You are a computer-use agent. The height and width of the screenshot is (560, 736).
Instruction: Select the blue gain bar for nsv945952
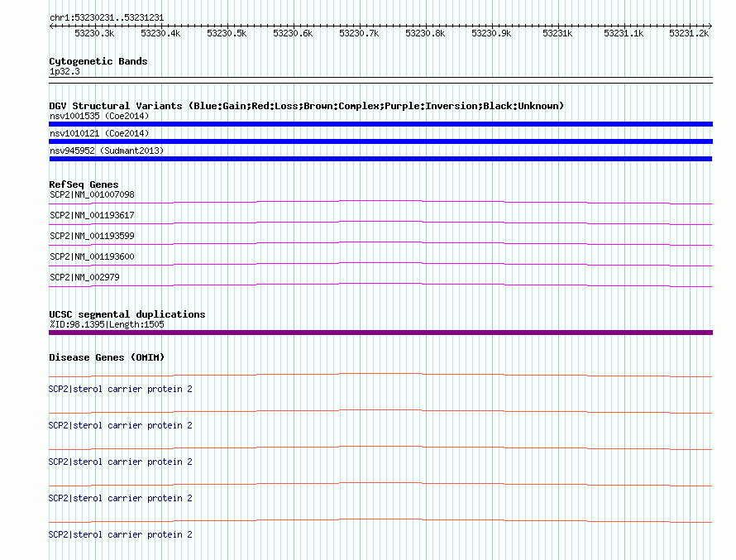[x=380, y=159]
